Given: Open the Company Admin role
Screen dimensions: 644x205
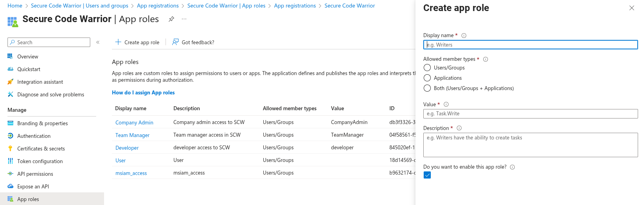Looking at the screenshot, I should click(x=134, y=122).
